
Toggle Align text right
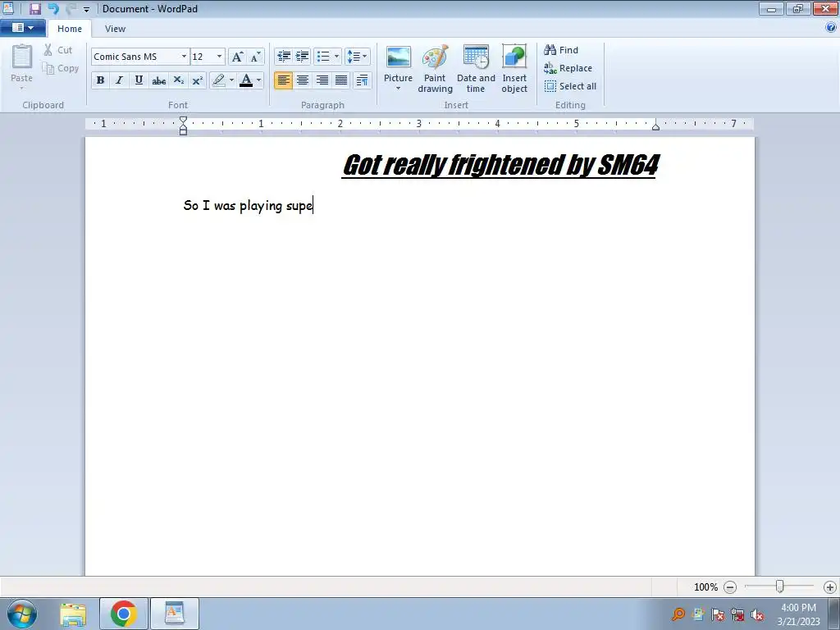click(x=322, y=80)
